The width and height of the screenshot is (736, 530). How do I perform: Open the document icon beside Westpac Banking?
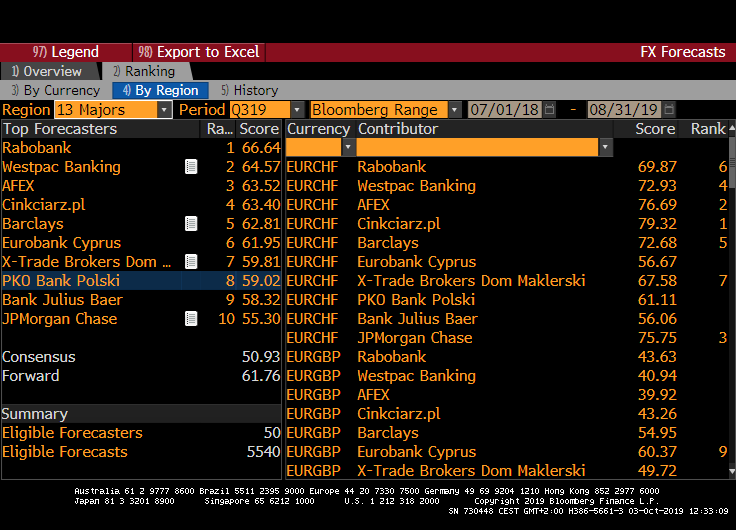[191, 167]
